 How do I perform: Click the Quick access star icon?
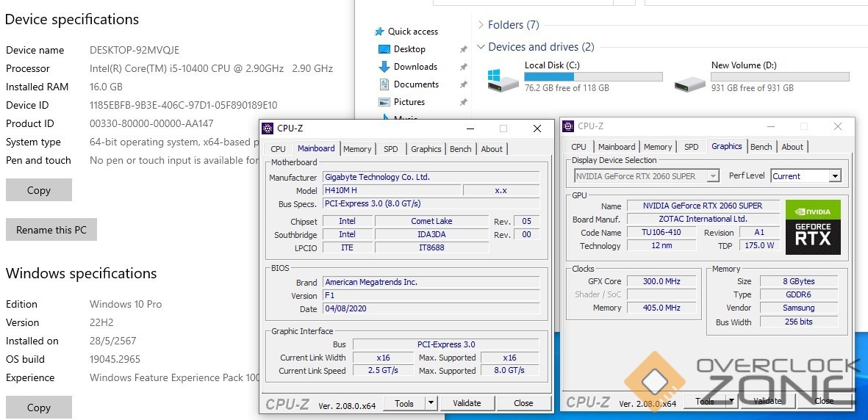(x=379, y=32)
